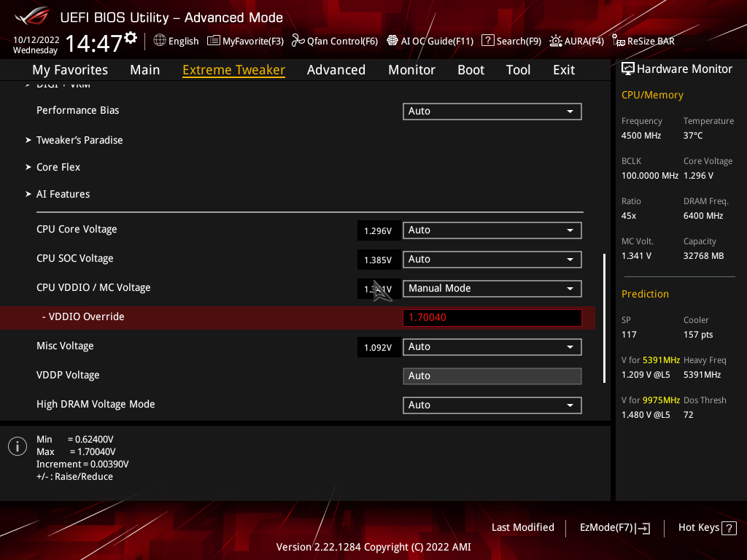Select the CPU Core Voltage label
This screenshot has height=560, width=747.
pyautogui.click(x=77, y=230)
